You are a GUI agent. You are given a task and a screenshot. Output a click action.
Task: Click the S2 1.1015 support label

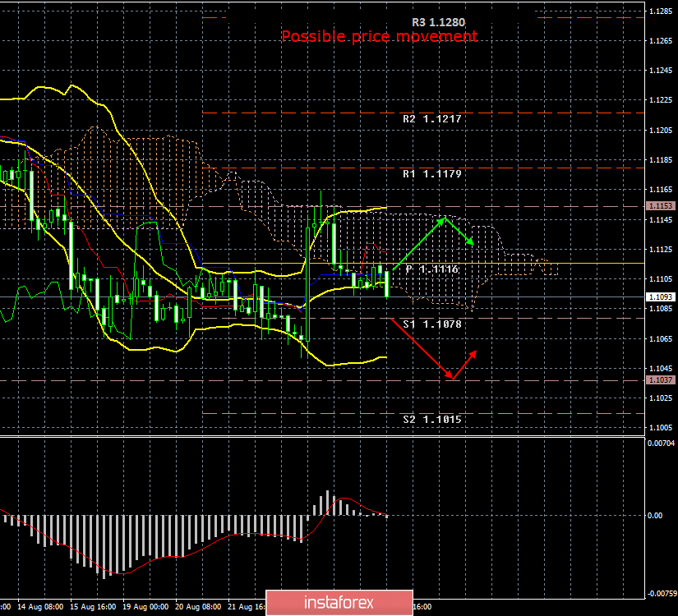click(x=432, y=420)
